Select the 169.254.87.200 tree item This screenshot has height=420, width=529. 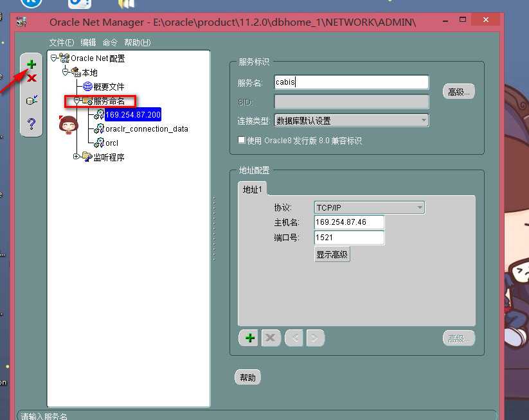pos(133,114)
